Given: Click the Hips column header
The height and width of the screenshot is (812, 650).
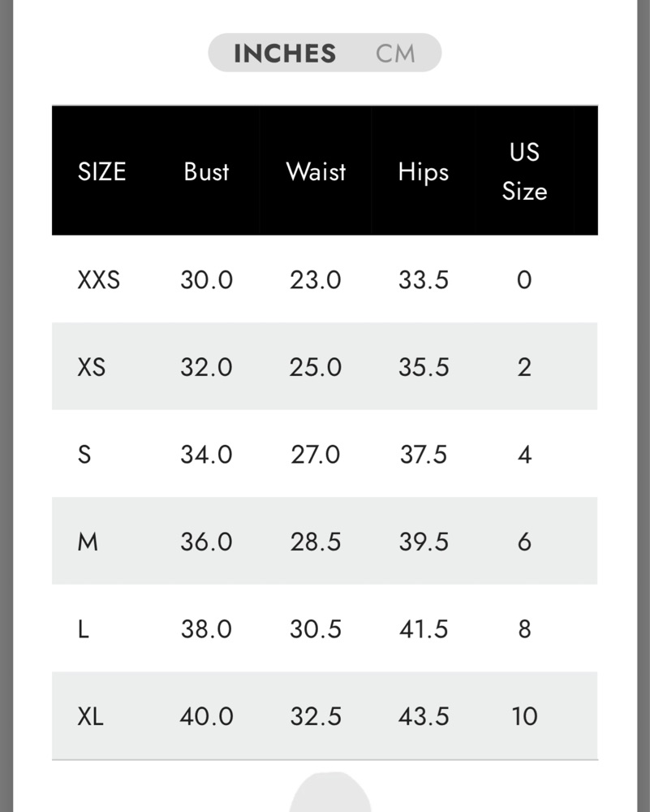Looking at the screenshot, I should 424,172.
